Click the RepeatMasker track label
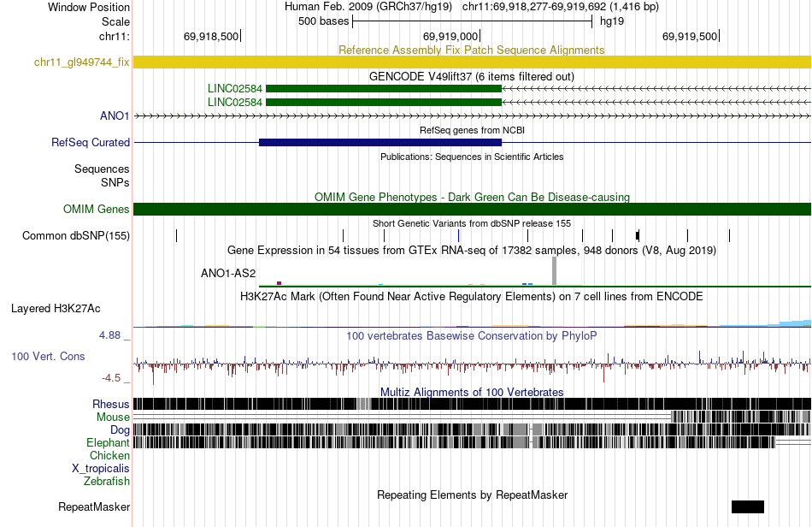Screen dimensions: 812x527 pyautogui.click(x=94, y=507)
